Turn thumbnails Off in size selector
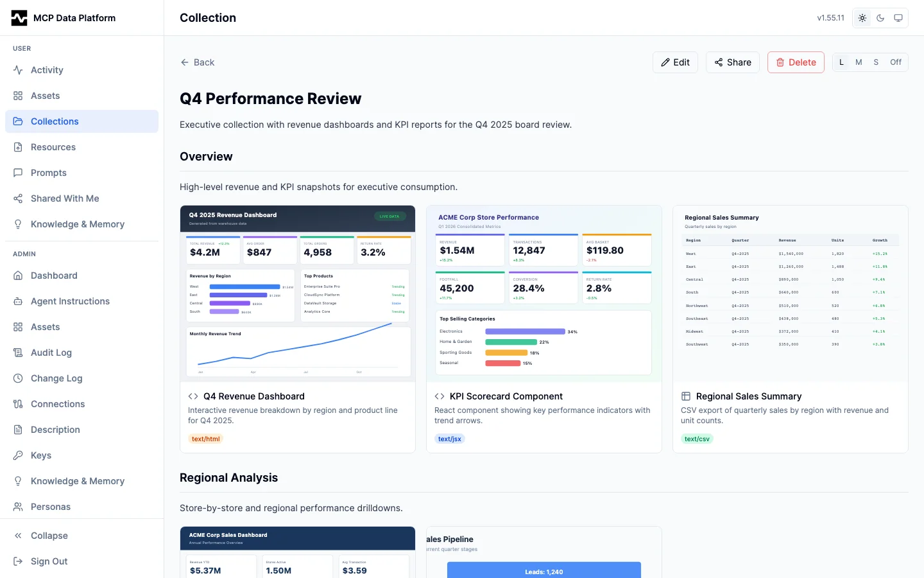Viewport: 924px width, 578px height. tap(895, 62)
